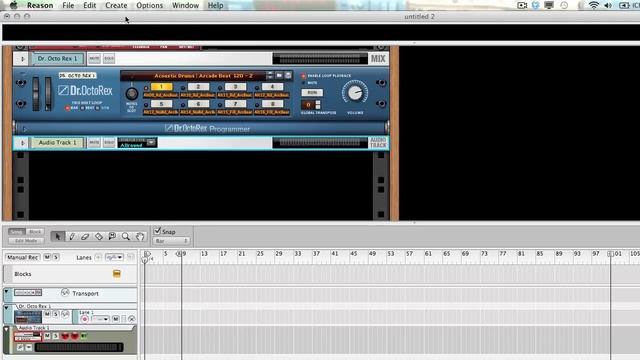This screenshot has width=640, height=360.
Task: Select the Hand tool
Action: pyautogui.click(x=140, y=236)
